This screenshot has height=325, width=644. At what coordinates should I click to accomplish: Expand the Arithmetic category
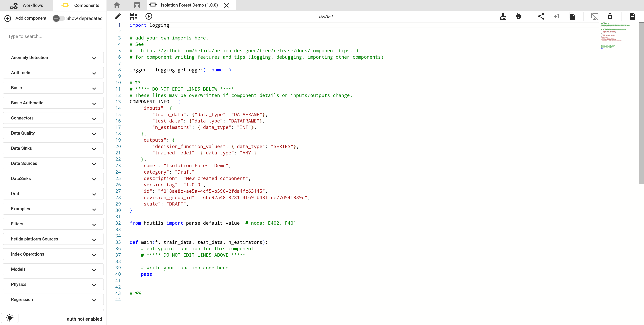(53, 73)
